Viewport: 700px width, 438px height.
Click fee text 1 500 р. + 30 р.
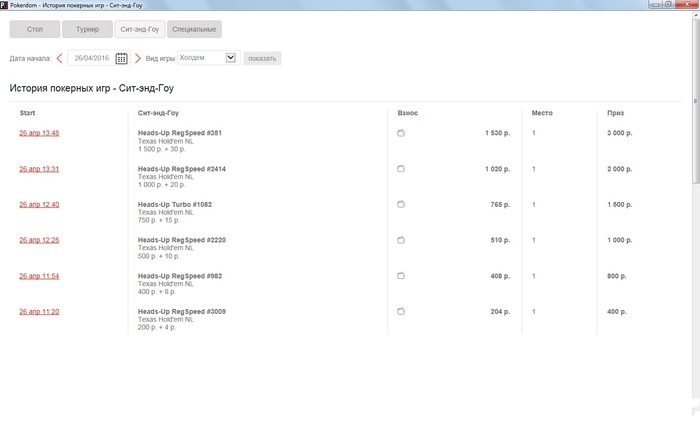(161, 149)
